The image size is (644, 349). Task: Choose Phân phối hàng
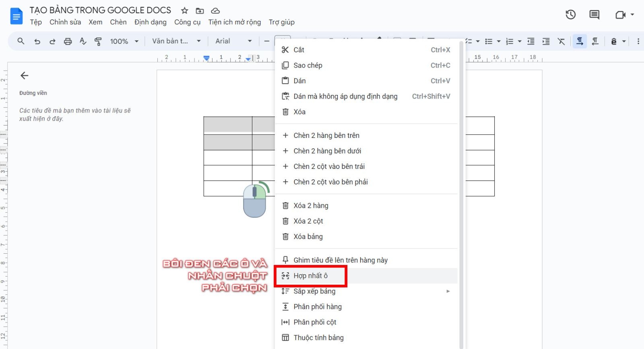point(366,307)
